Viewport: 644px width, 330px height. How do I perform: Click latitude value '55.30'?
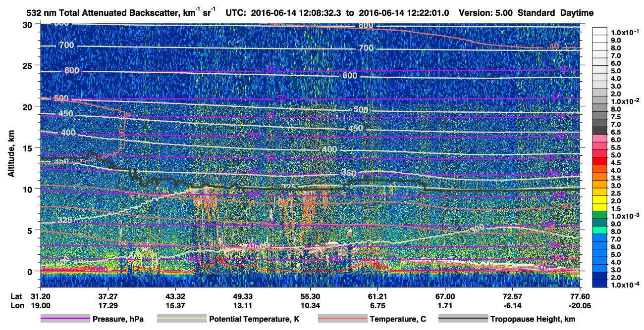pyautogui.click(x=310, y=295)
